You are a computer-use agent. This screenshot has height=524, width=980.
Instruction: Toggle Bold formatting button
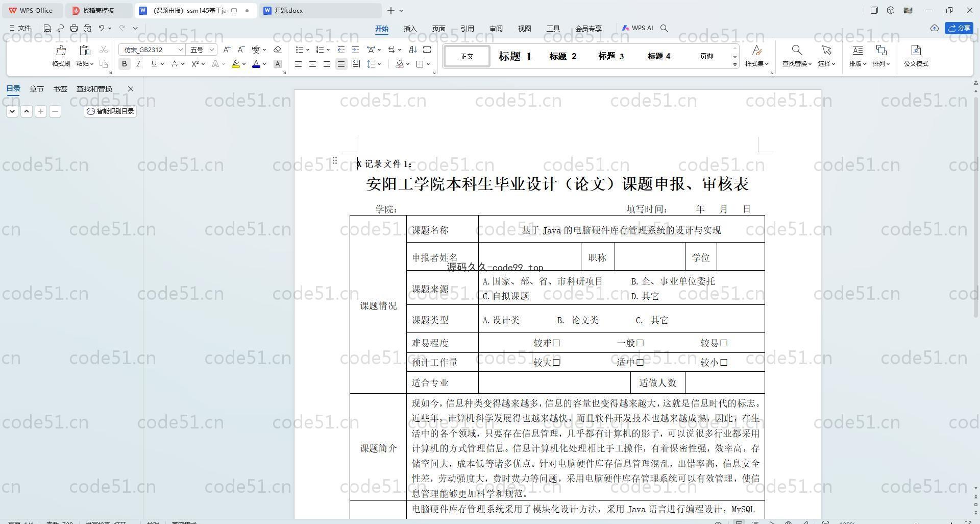coord(124,64)
